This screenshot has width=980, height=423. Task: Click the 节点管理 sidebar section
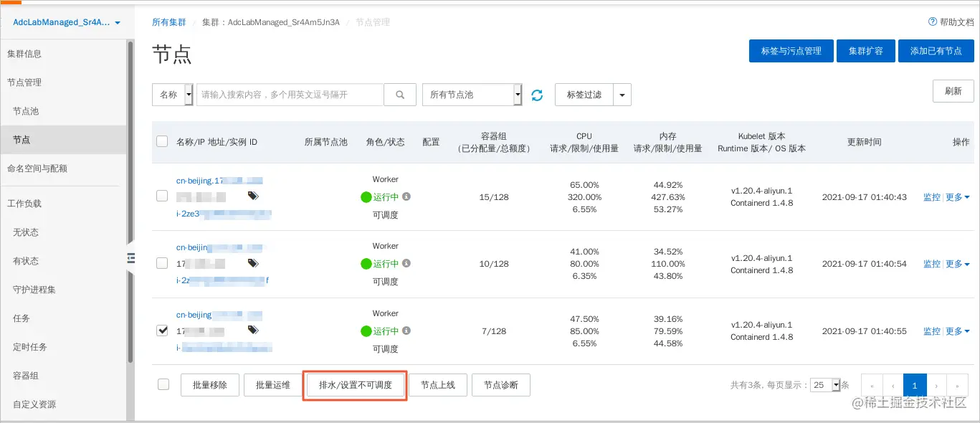tap(24, 82)
